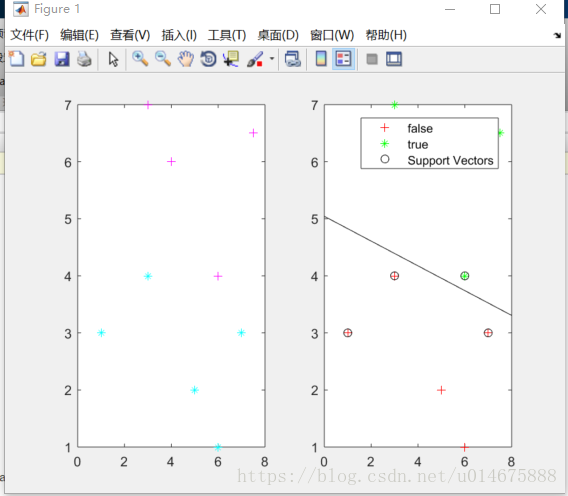The image size is (568, 496).
Task: Expand the Brush tool color dropdown arrow
Action: click(x=272, y=59)
